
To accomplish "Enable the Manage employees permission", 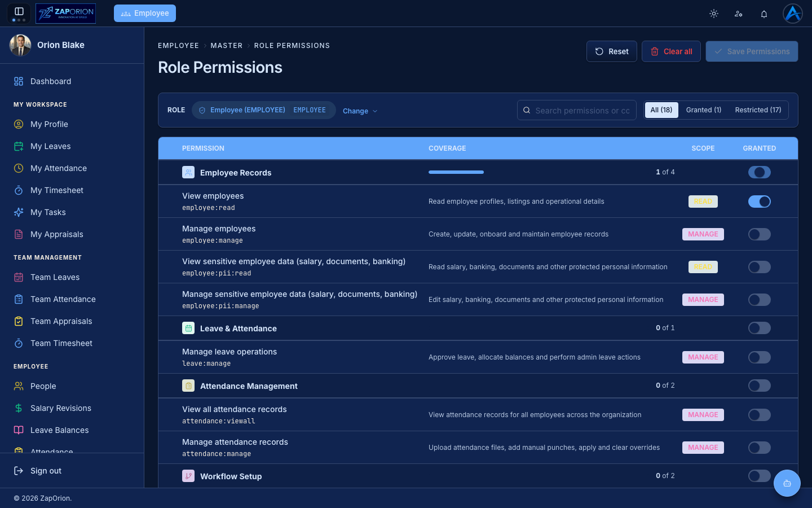I will click(x=760, y=234).
